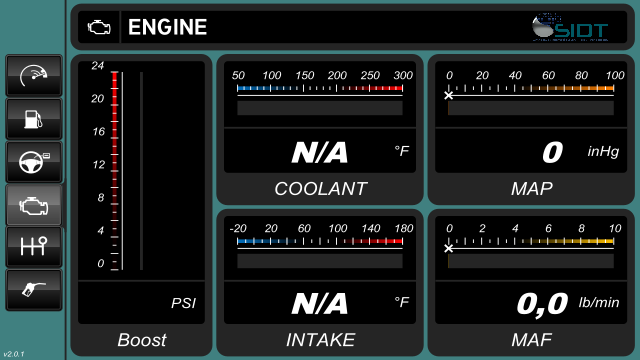
Task: Open the speedometer dashboard page
Action: coord(33,76)
